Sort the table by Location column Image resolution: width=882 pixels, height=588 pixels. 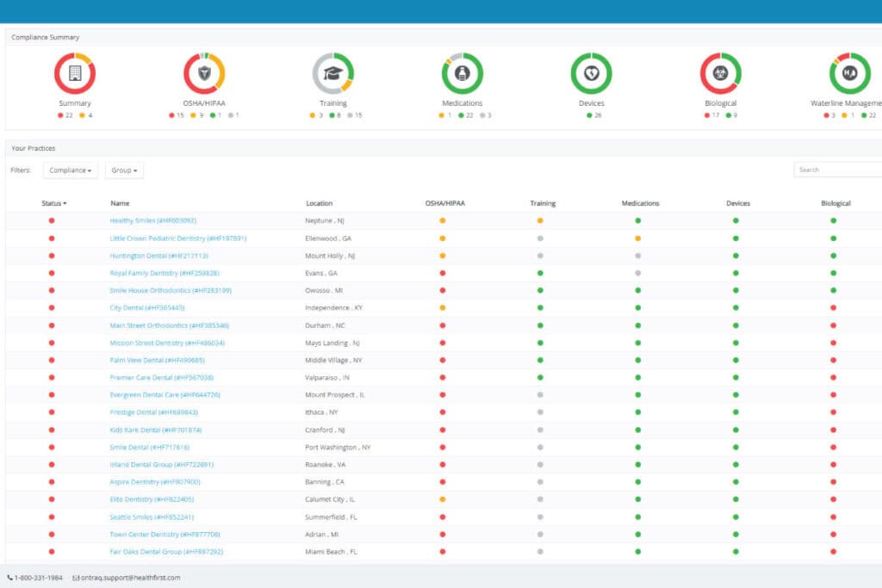tap(319, 203)
